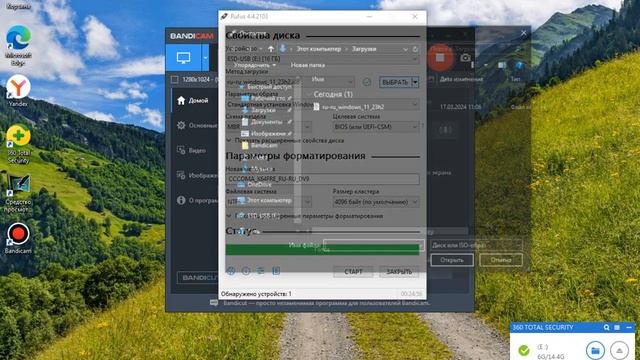Select file ru-ru_windows_11_23h2 in the list
This screenshot has width=640, height=360.
pyautogui.click(x=349, y=107)
